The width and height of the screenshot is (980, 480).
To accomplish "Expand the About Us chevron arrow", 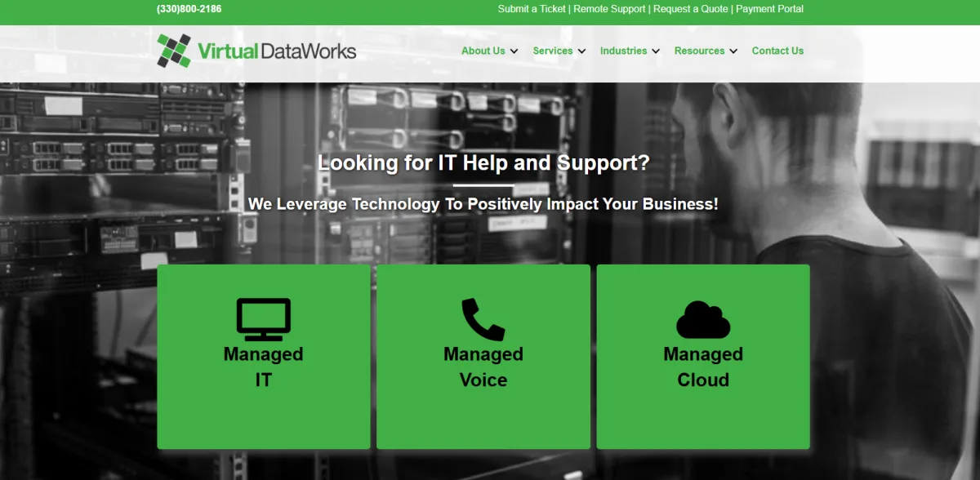I will pyautogui.click(x=514, y=51).
